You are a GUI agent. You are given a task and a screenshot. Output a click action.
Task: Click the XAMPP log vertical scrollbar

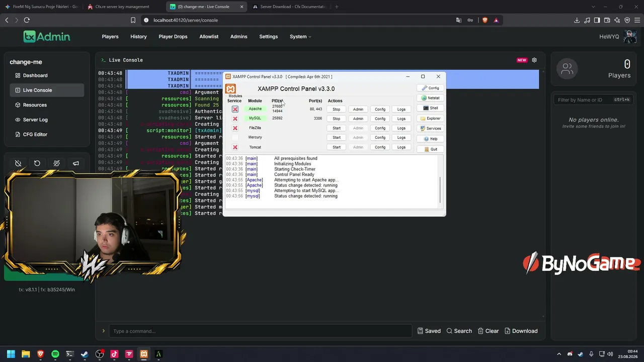(440, 190)
